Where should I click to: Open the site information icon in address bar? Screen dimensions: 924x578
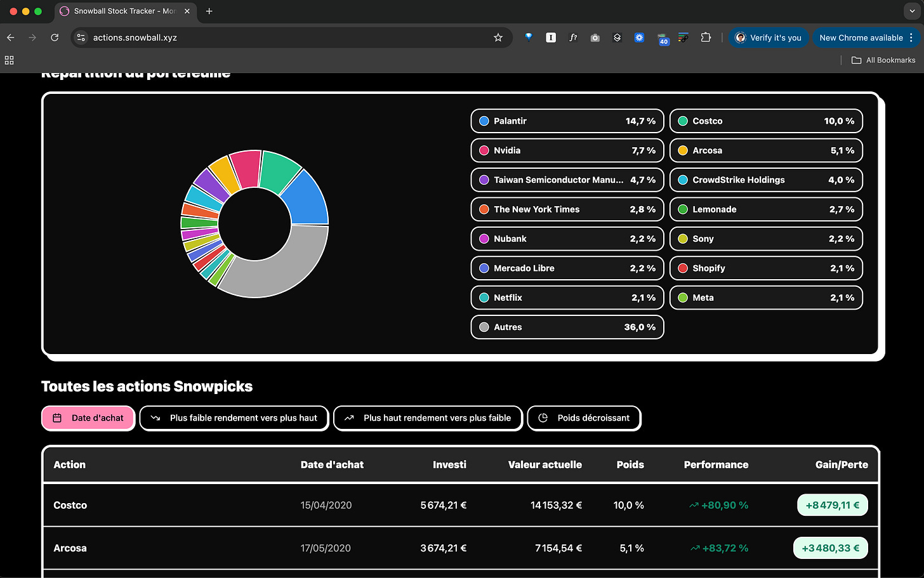[x=81, y=37]
